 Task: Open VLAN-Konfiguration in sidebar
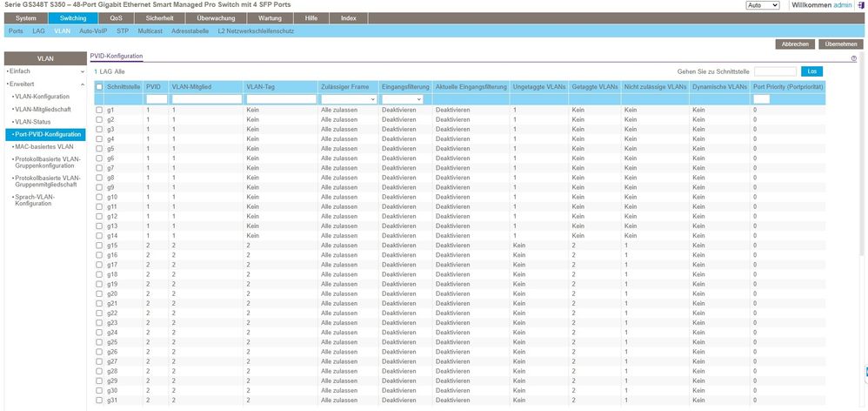pos(42,97)
